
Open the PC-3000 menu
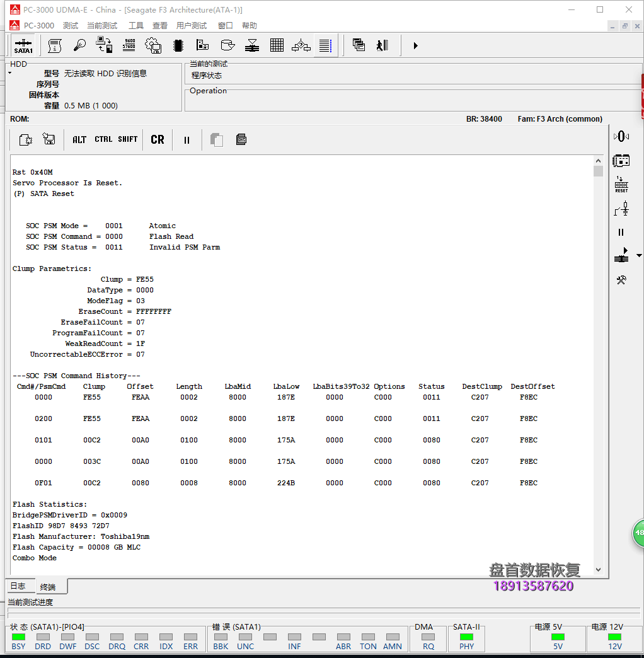[x=38, y=26]
